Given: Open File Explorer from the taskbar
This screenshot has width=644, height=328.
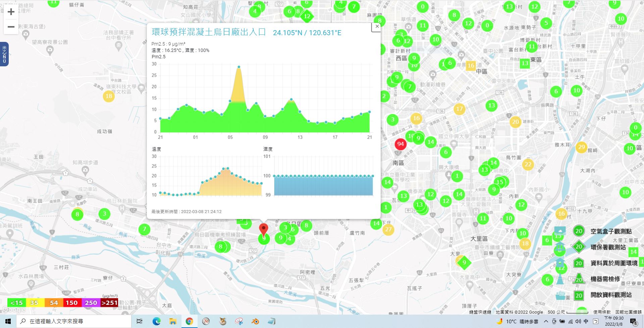Looking at the screenshot, I should pos(173,321).
